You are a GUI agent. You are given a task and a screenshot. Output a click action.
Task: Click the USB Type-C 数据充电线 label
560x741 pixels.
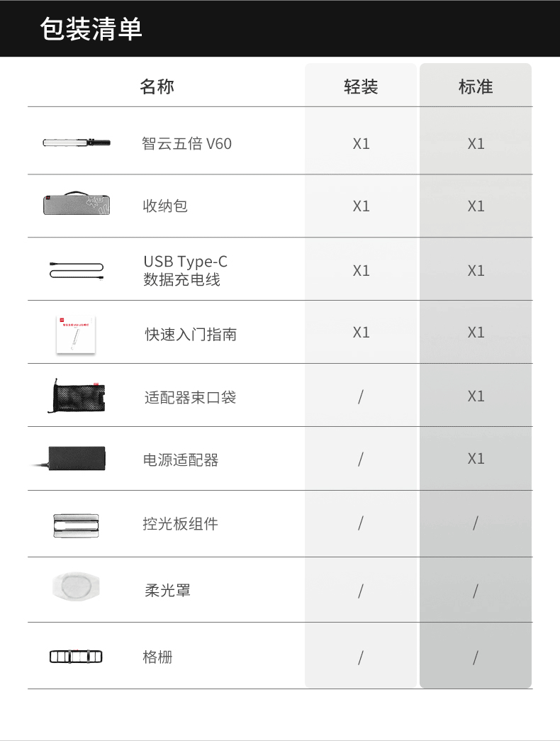pyautogui.click(x=186, y=270)
